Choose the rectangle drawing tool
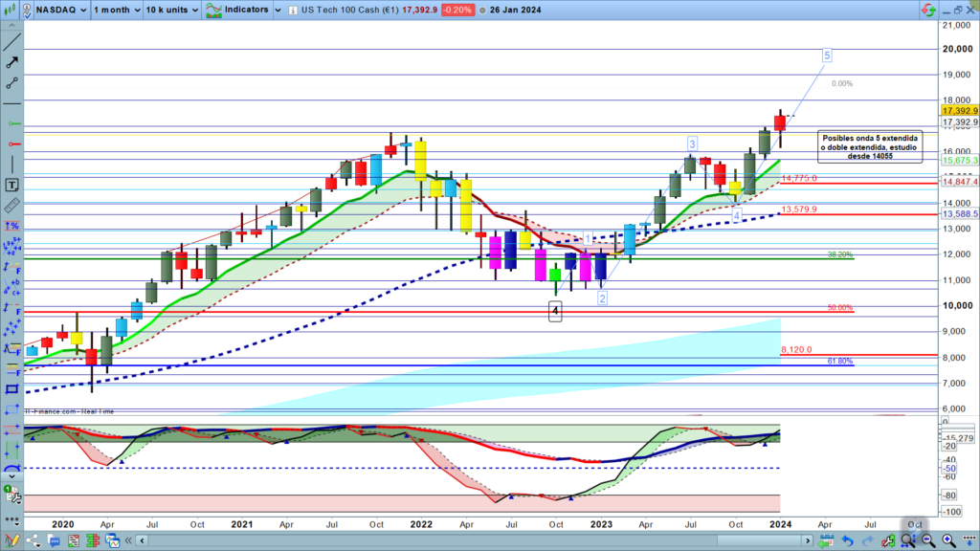The height and width of the screenshot is (551, 980). coord(12,389)
